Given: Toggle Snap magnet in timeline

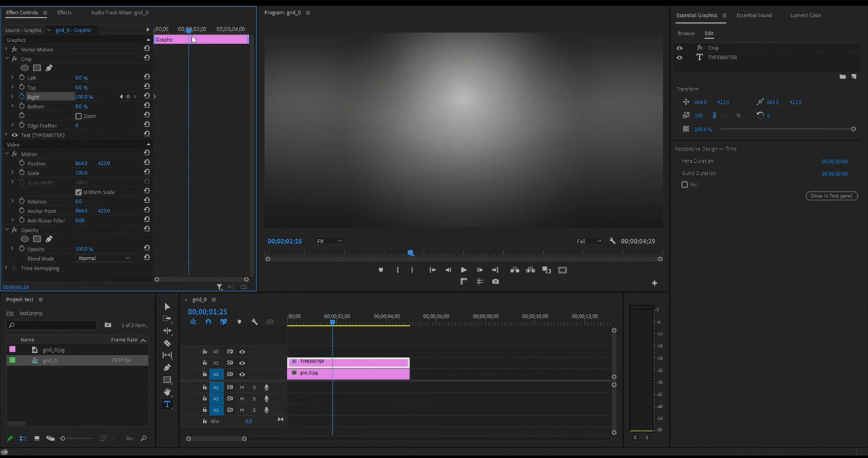Looking at the screenshot, I should [x=208, y=322].
